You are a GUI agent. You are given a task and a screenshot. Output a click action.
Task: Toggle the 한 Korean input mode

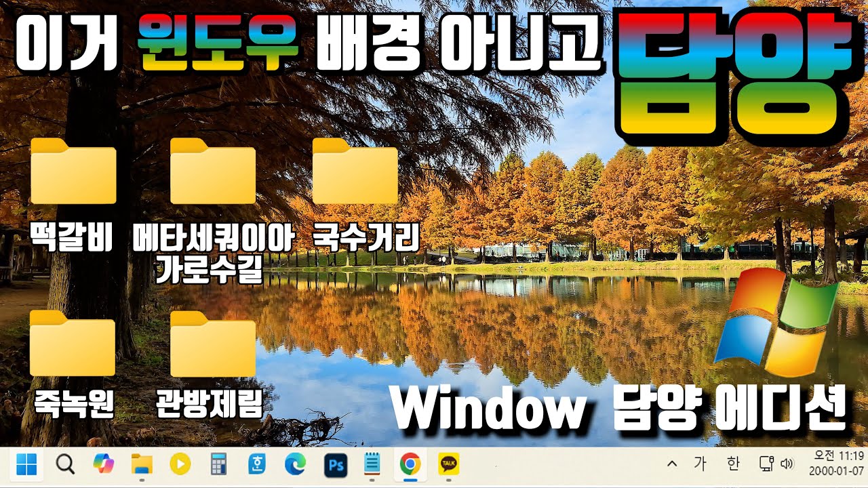[732, 464]
